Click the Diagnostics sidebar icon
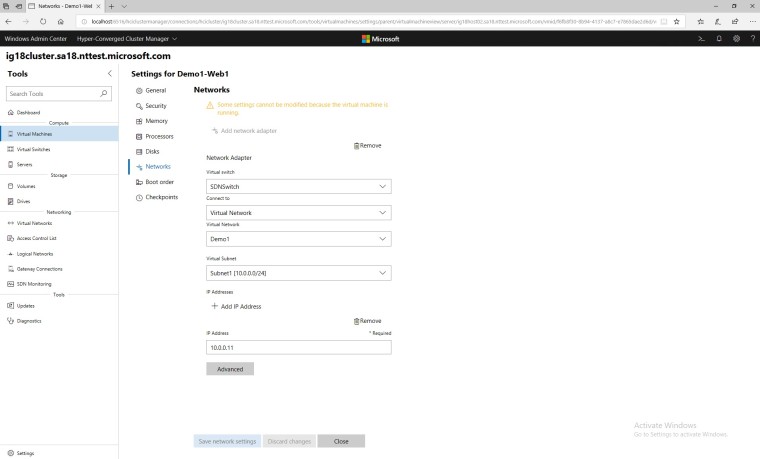This screenshot has height=459, width=760. pyautogui.click(x=11, y=320)
